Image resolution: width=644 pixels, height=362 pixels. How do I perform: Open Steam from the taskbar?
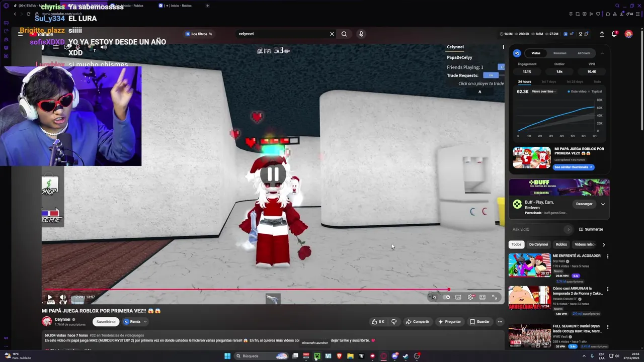click(x=406, y=356)
